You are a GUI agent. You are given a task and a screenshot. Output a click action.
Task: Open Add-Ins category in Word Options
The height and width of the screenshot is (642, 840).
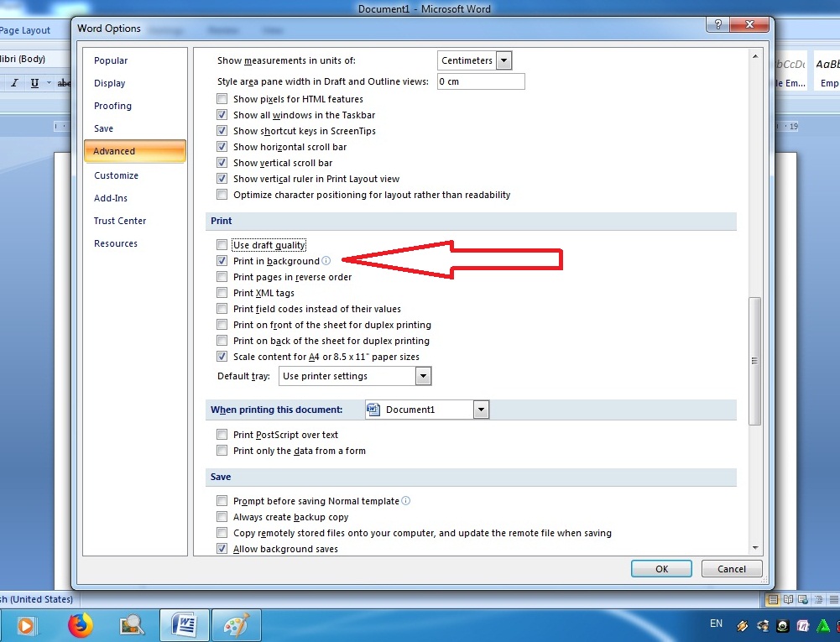tap(111, 198)
